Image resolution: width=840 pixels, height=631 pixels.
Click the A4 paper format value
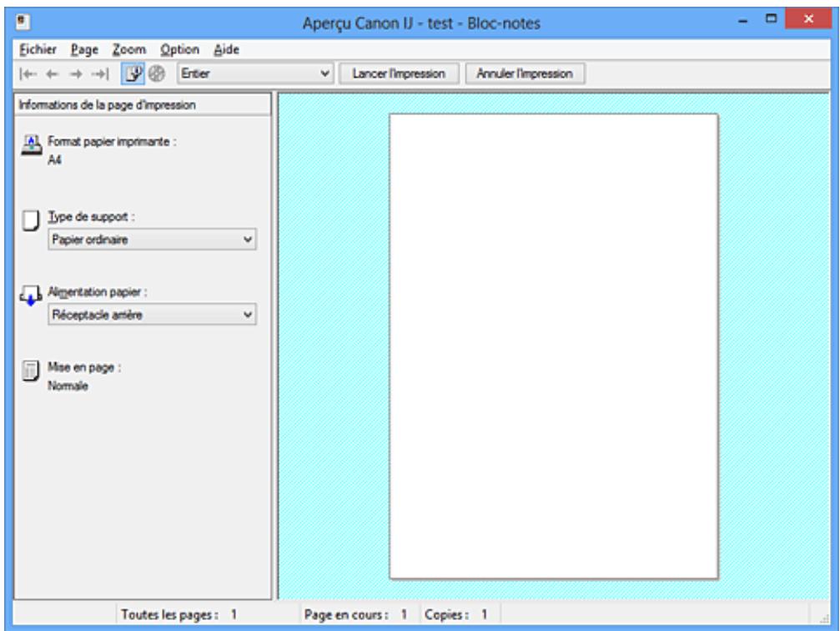pyautogui.click(x=55, y=159)
